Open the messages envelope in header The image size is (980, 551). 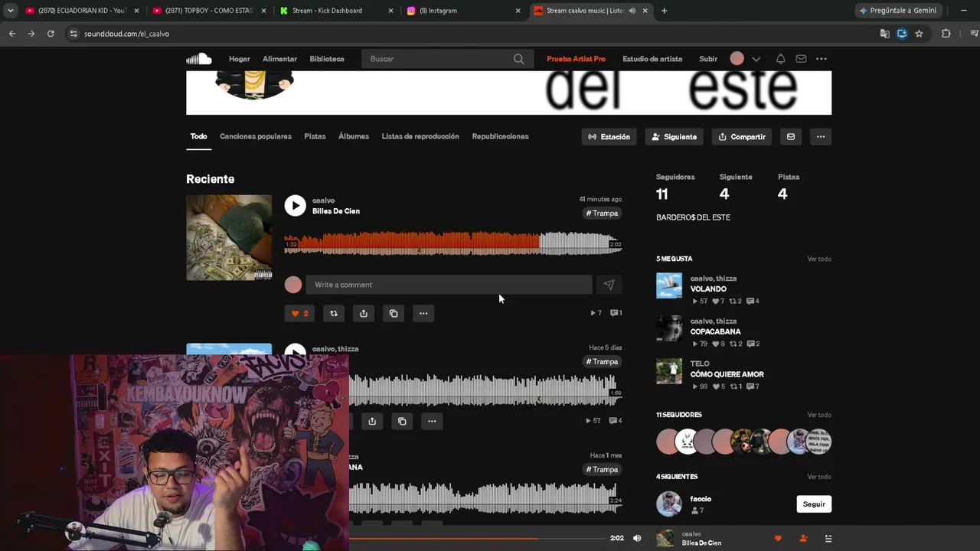click(801, 59)
